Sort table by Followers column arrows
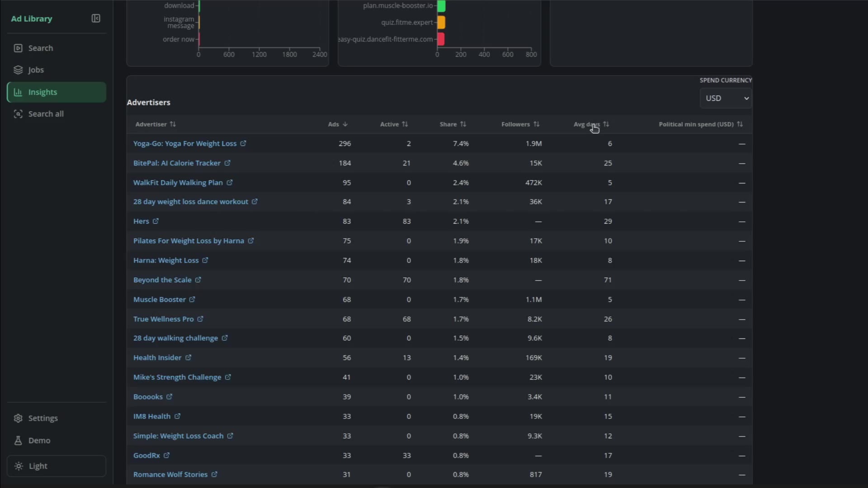The image size is (868, 488). click(x=536, y=124)
